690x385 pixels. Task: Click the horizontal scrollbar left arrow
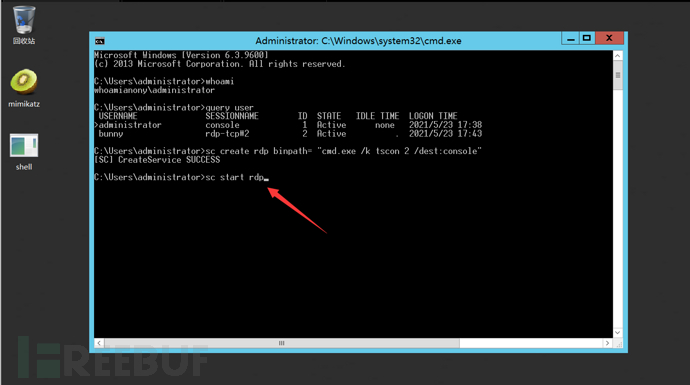[x=99, y=343]
